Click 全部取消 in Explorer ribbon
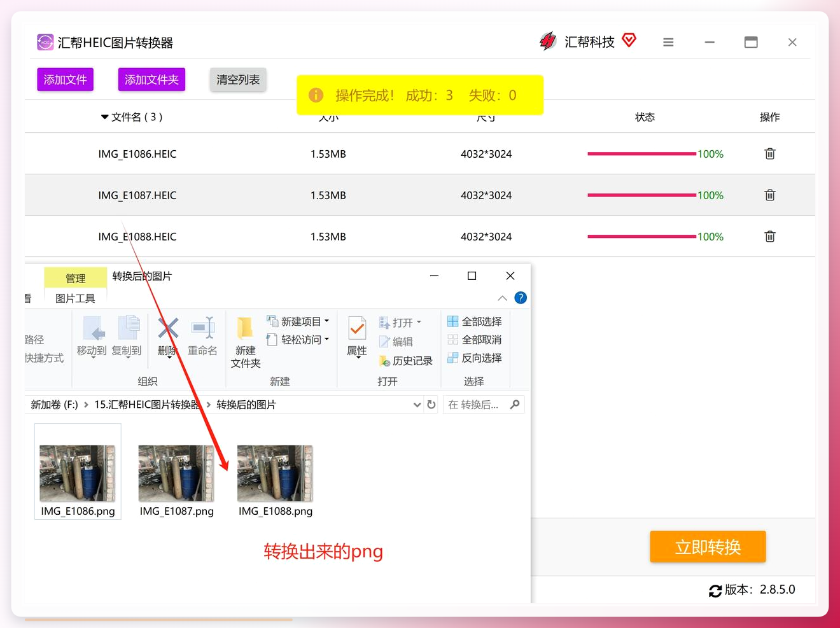Viewport: 840px width, 628px height. point(475,340)
